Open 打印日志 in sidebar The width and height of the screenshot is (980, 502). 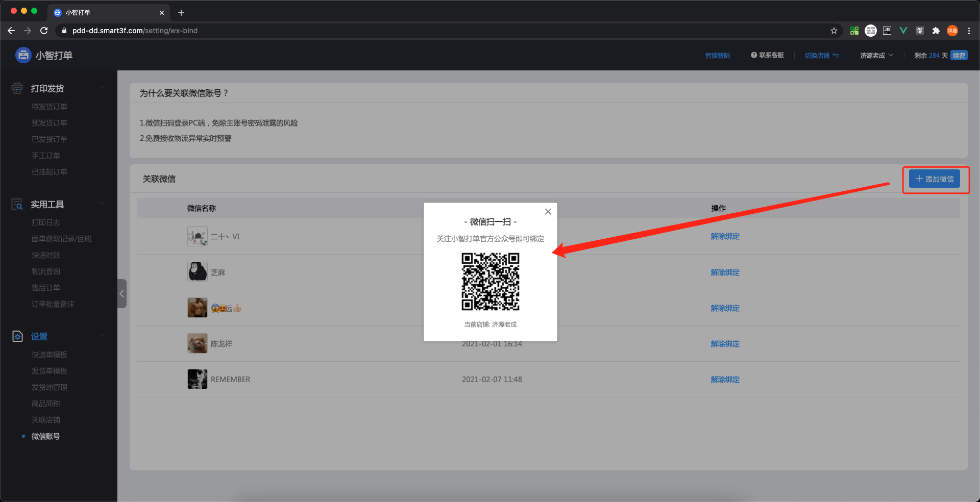click(x=46, y=222)
